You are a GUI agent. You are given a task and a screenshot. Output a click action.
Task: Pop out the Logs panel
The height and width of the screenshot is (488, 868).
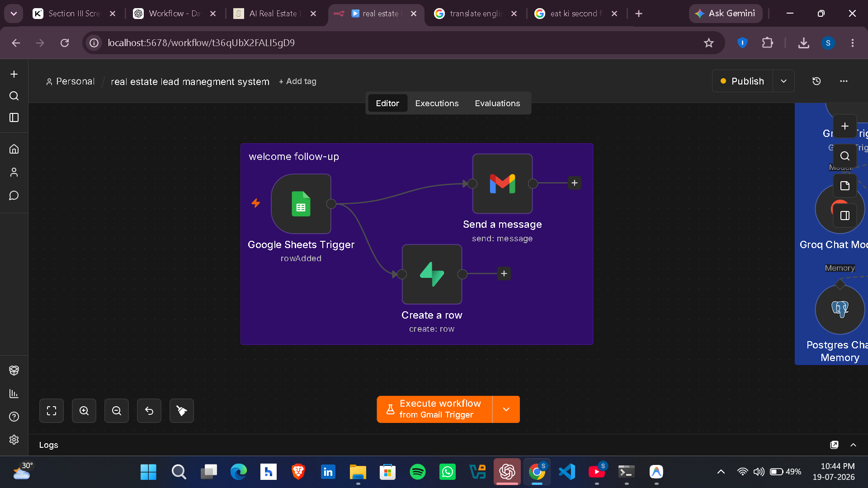[x=835, y=445]
